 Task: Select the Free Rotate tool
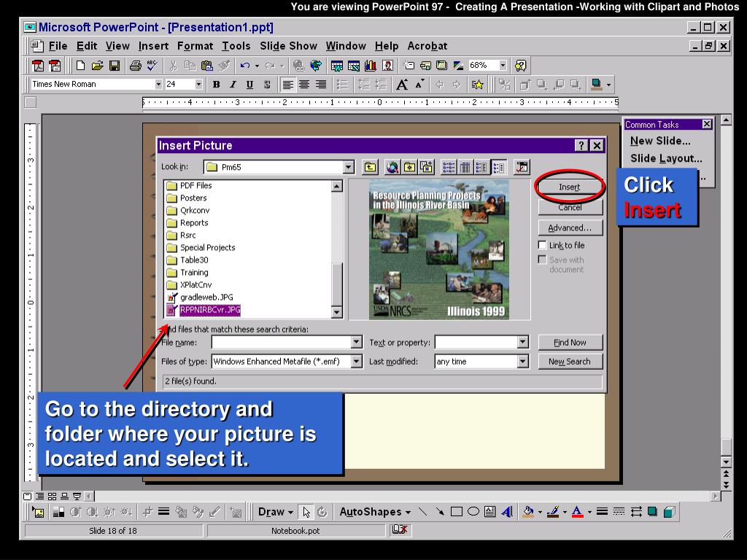pos(322,512)
